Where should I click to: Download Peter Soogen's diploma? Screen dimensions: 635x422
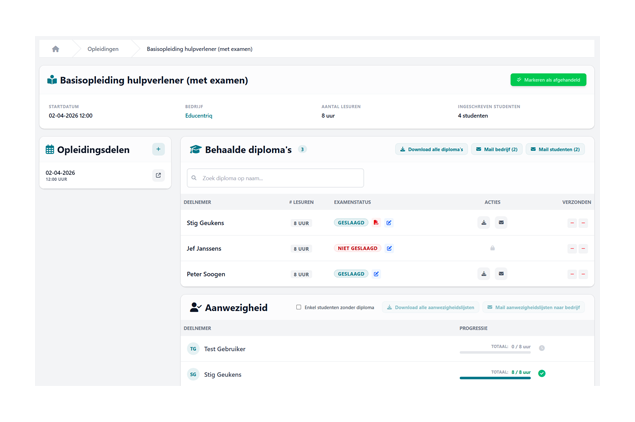(484, 274)
